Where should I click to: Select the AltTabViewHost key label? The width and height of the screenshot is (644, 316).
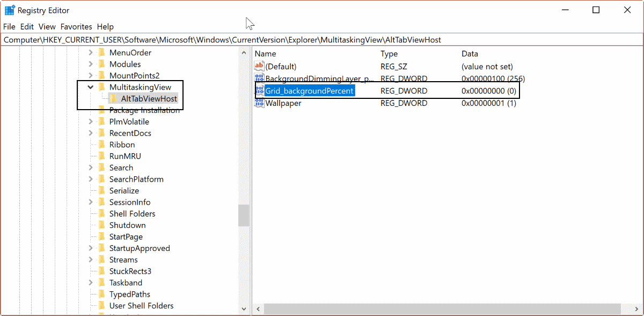point(149,99)
